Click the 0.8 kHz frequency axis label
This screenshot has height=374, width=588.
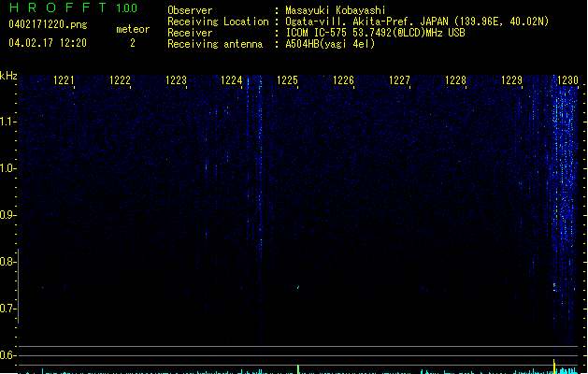point(7,262)
